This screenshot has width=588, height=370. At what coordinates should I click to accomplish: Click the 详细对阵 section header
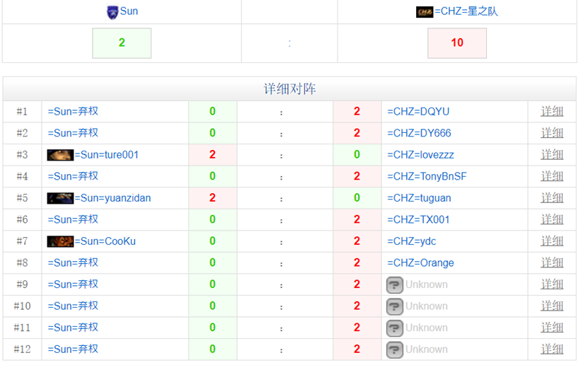(289, 89)
